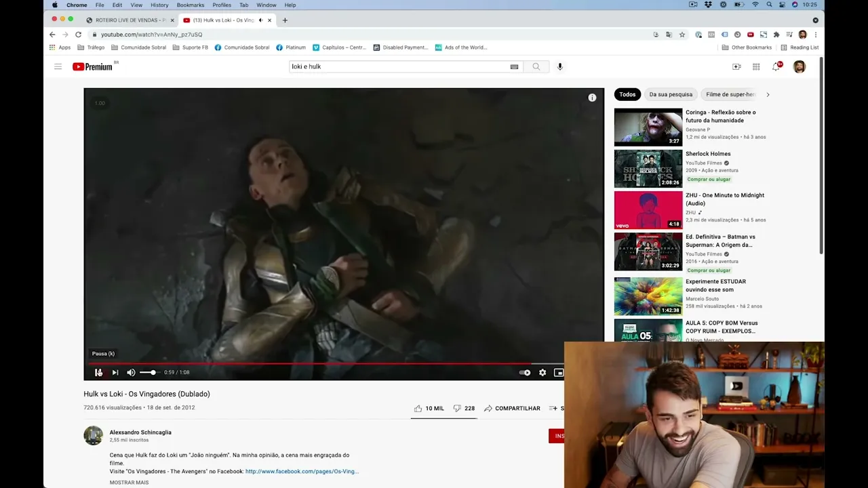This screenshot has width=868, height=488.
Task: Pause the video with the player button
Action: [x=98, y=372]
